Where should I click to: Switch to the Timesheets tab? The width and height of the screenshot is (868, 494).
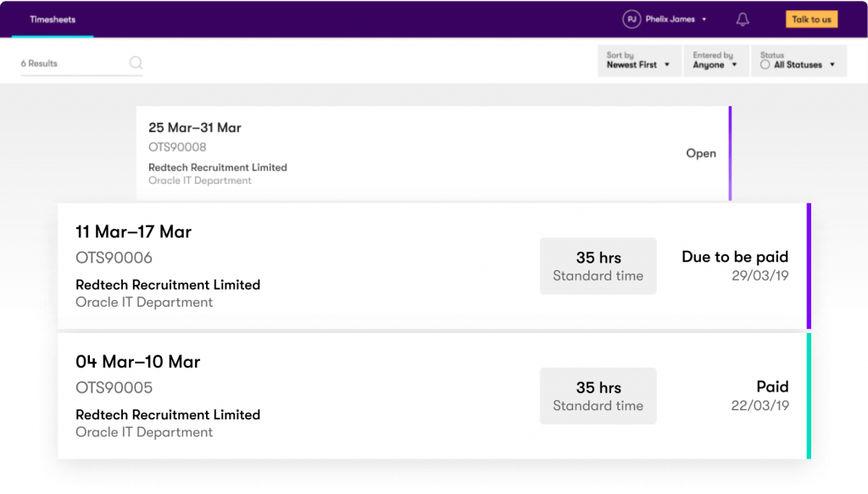[53, 19]
